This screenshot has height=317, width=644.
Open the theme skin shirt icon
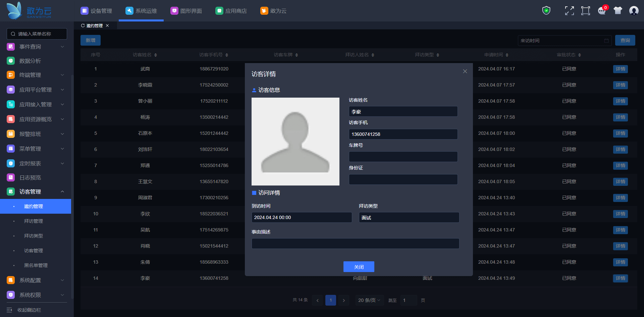[618, 11]
